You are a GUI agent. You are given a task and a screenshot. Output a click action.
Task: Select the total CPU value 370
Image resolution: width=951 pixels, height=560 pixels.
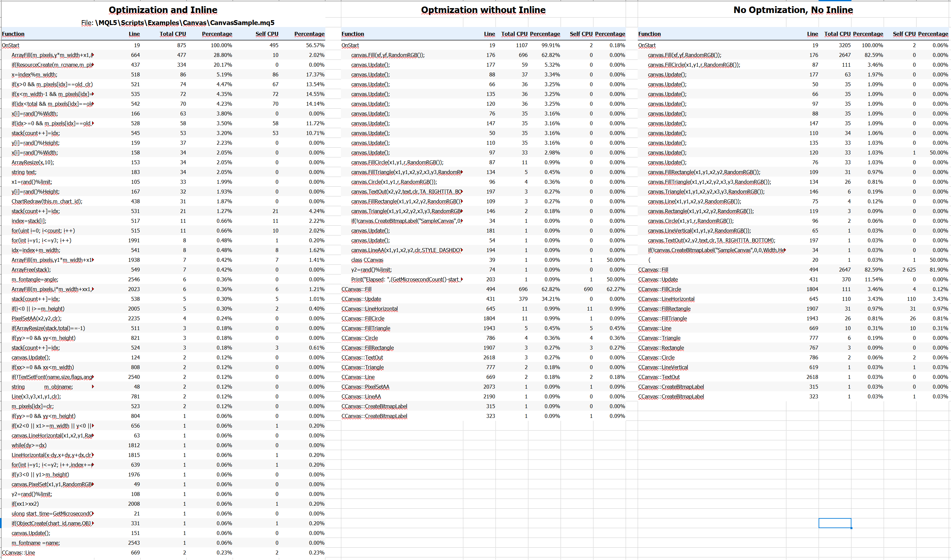(x=846, y=280)
